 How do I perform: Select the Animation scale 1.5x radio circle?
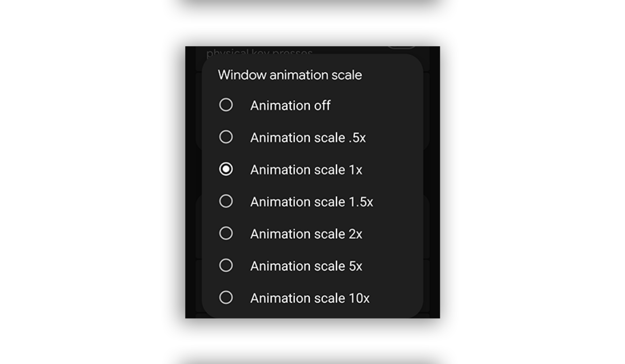pos(226,201)
